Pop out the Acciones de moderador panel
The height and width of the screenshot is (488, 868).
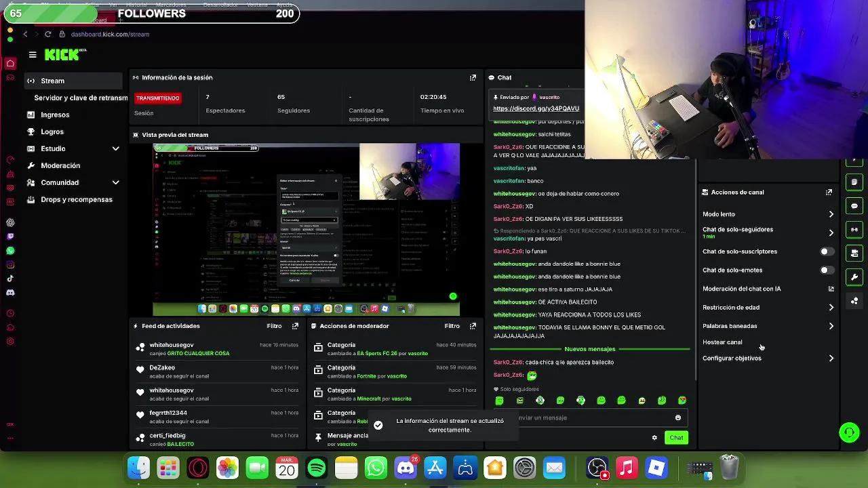(x=473, y=326)
